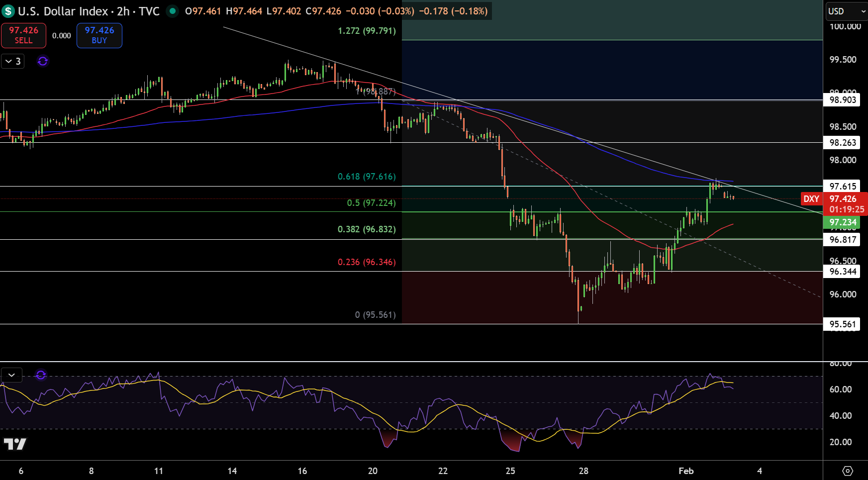
Task: Select the 1.272 (99.791) Fibonacci level label
Action: coord(367,31)
